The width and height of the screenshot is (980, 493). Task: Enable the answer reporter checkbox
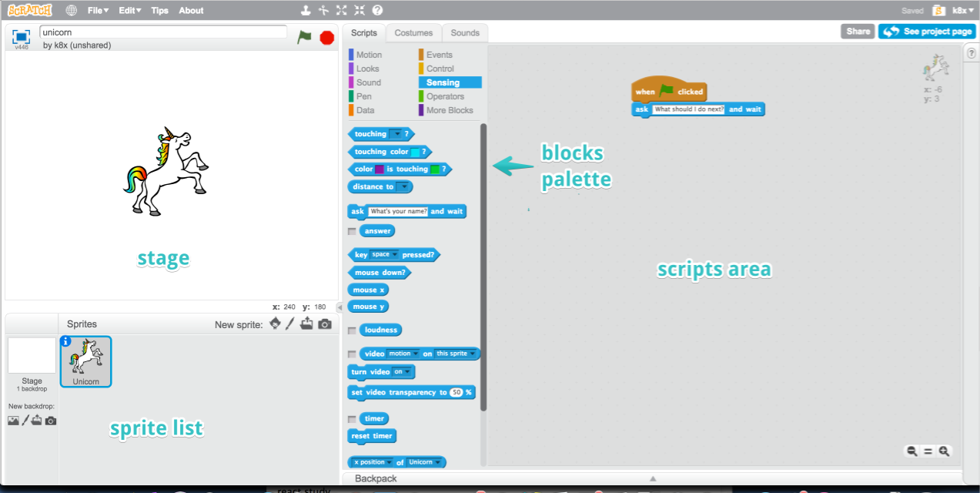(352, 231)
